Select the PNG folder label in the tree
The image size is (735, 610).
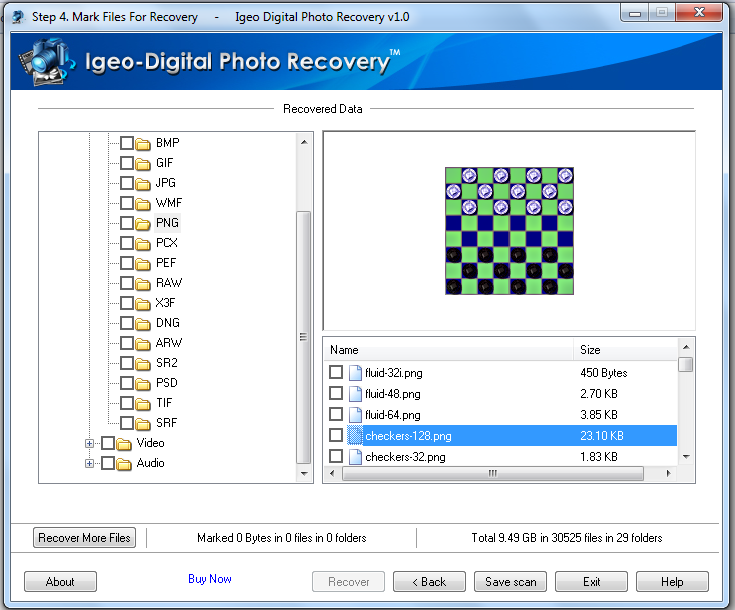point(167,223)
